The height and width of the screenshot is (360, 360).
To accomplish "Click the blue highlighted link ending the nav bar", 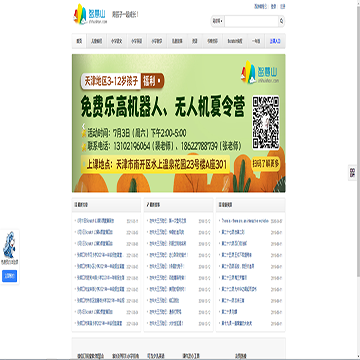I will pyautogui.click(x=275, y=41).
